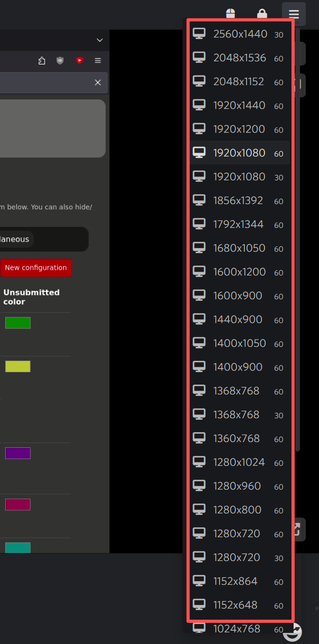Select resolution 2048x1536 at 60
This screenshot has height=644, width=319.
click(240, 58)
